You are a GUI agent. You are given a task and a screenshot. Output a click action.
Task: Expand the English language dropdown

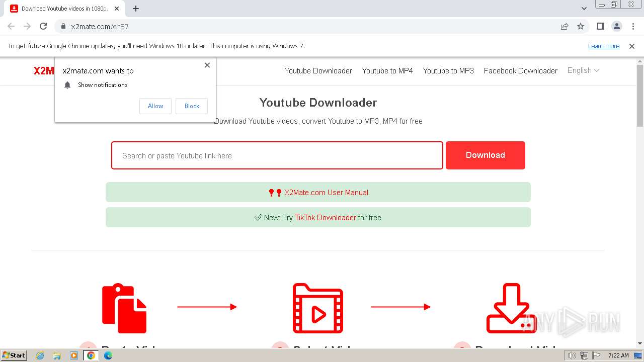[583, 70]
